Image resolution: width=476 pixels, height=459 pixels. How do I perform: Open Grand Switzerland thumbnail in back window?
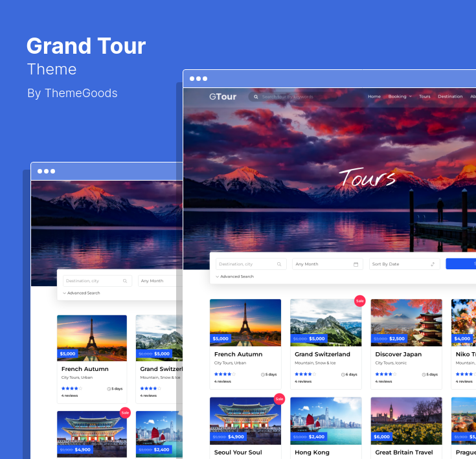(x=159, y=338)
